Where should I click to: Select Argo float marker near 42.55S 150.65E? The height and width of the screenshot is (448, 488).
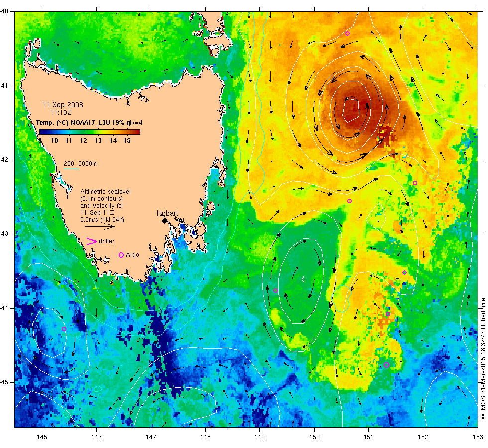coord(349,201)
